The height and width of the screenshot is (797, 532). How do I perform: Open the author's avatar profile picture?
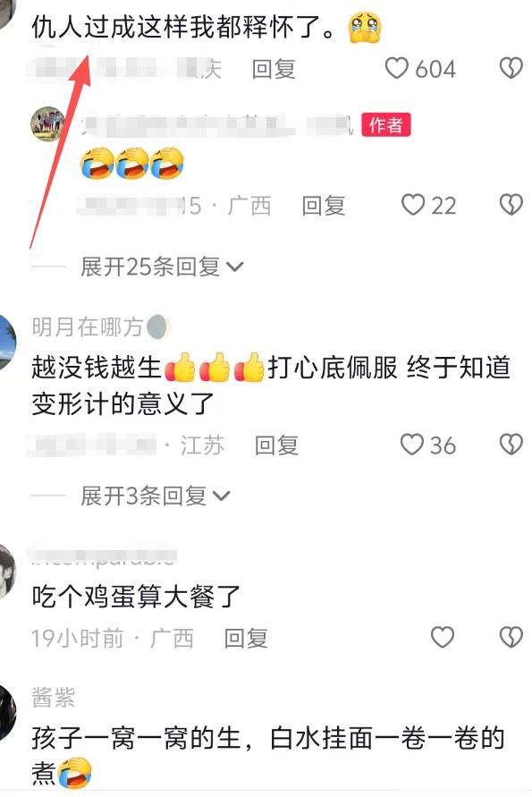click(x=47, y=123)
